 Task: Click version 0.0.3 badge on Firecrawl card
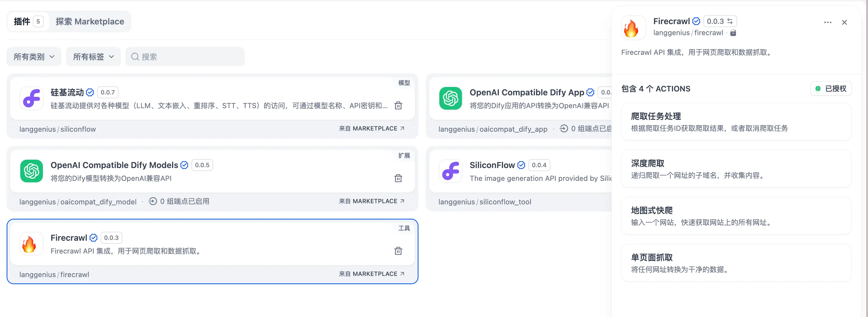pyautogui.click(x=111, y=238)
